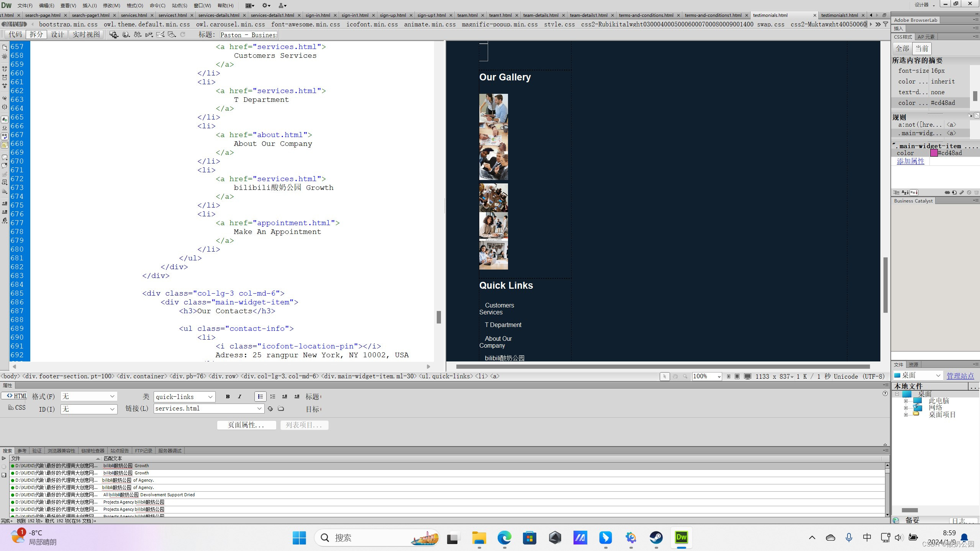The height and width of the screenshot is (551, 980).
Task: Click 添加属性 link in CSS panel
Action: tap(910, 161)
